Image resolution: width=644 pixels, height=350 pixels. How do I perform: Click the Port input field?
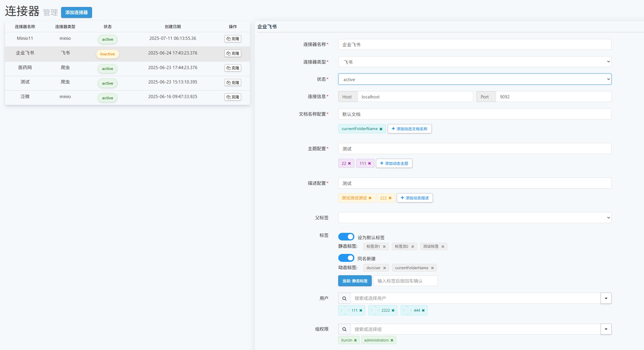[553, 97]
